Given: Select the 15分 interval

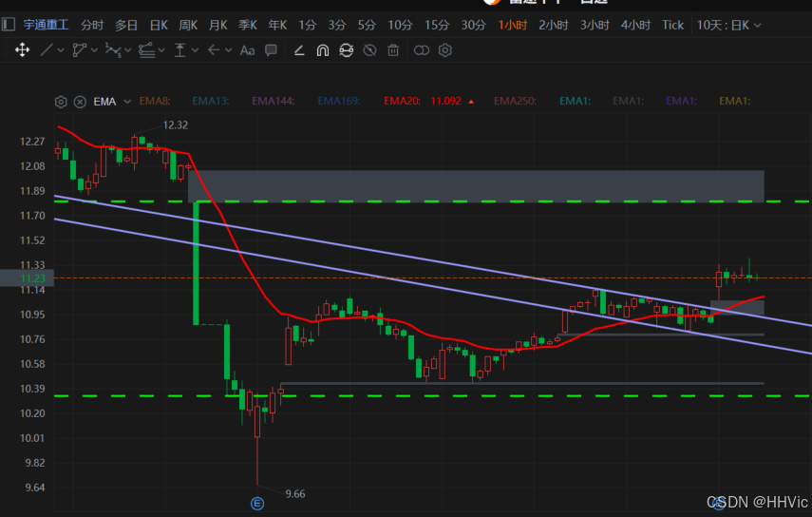Looking at the screenshot, I should (437, 25).
